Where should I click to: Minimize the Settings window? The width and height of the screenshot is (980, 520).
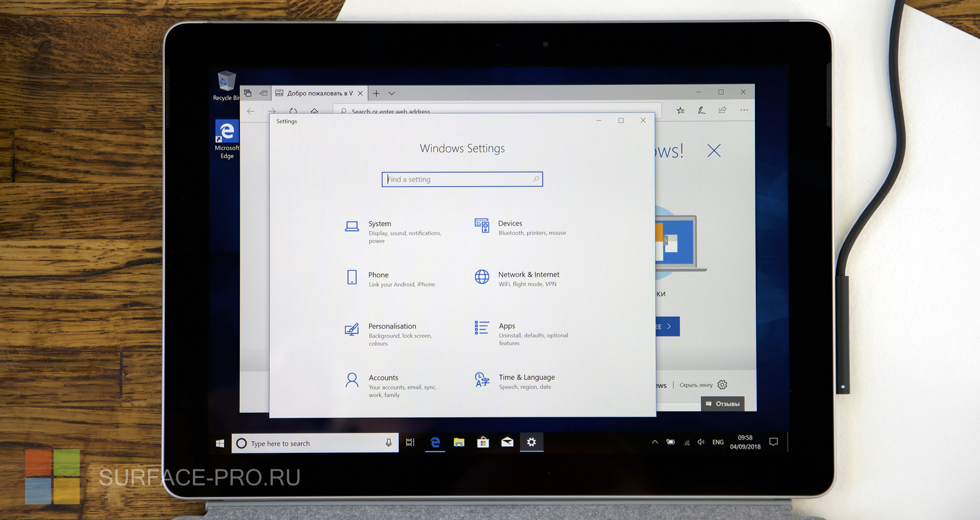point(599,121)
